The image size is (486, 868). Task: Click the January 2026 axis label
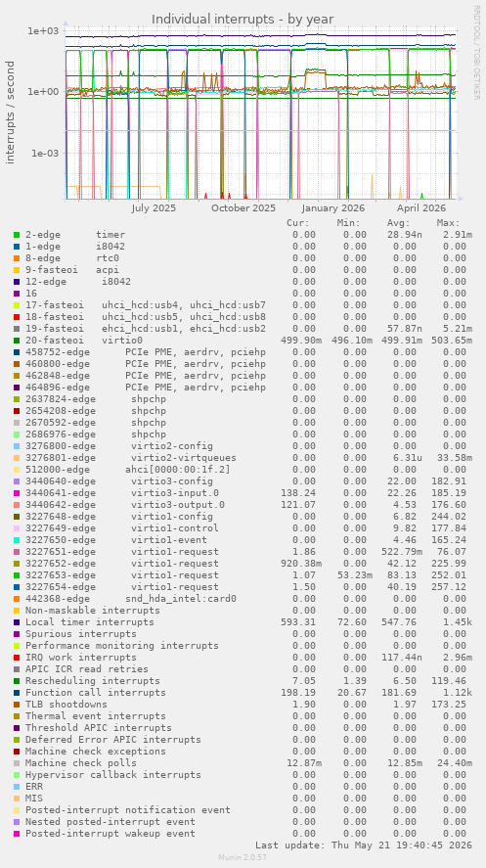point(333,208)
